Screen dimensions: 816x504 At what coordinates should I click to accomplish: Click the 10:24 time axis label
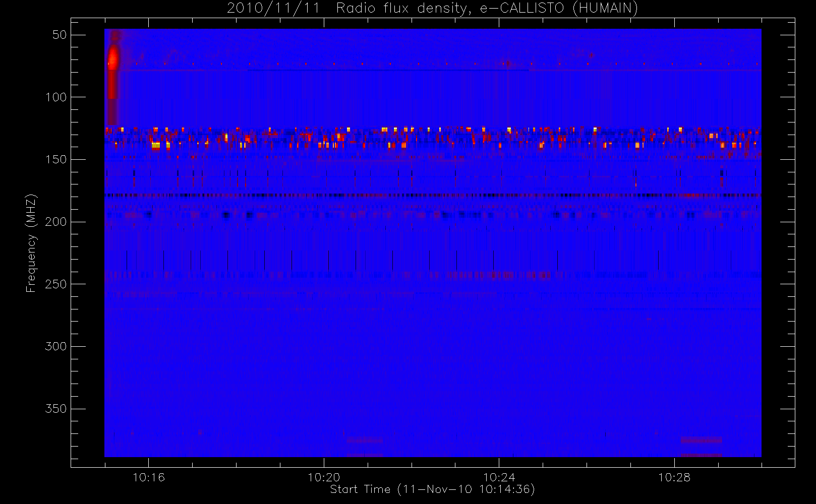click(x=499, y=477)
